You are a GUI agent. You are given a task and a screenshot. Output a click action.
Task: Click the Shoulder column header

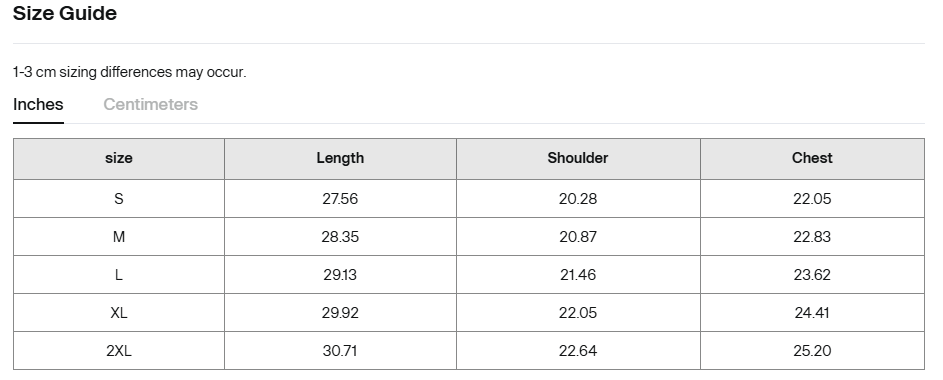click(578, 158)
